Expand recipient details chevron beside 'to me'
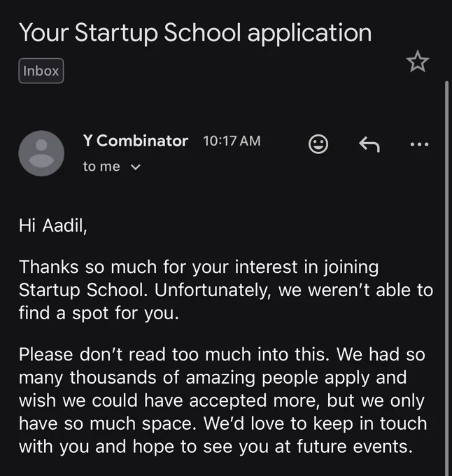The width and height of the screenshot is (452, 476). [135, 167]
